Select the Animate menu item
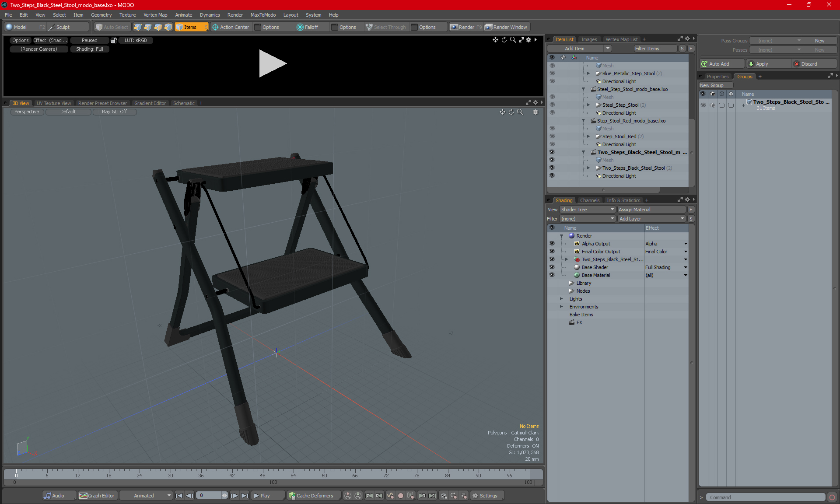840x504 pixels. pos(184,14)
